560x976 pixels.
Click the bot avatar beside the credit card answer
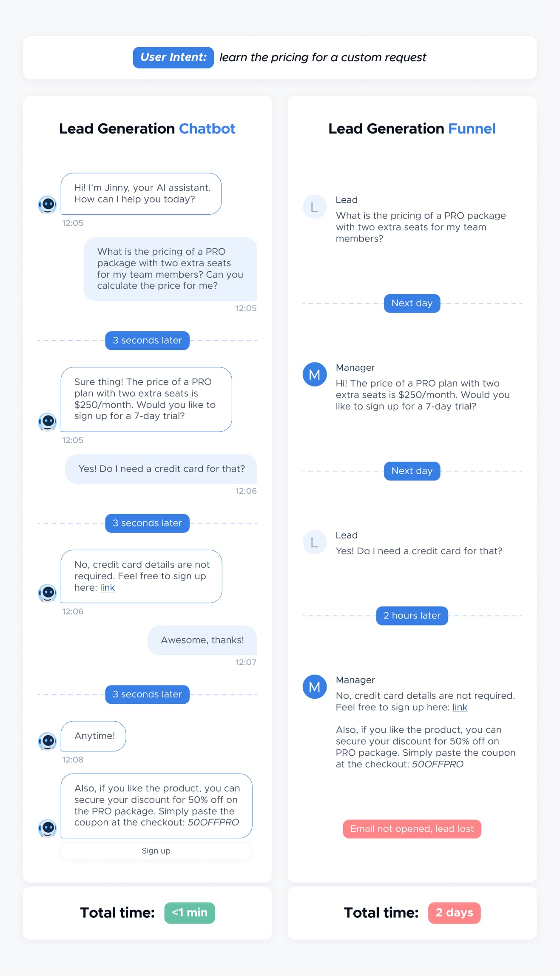coord(47,593)
